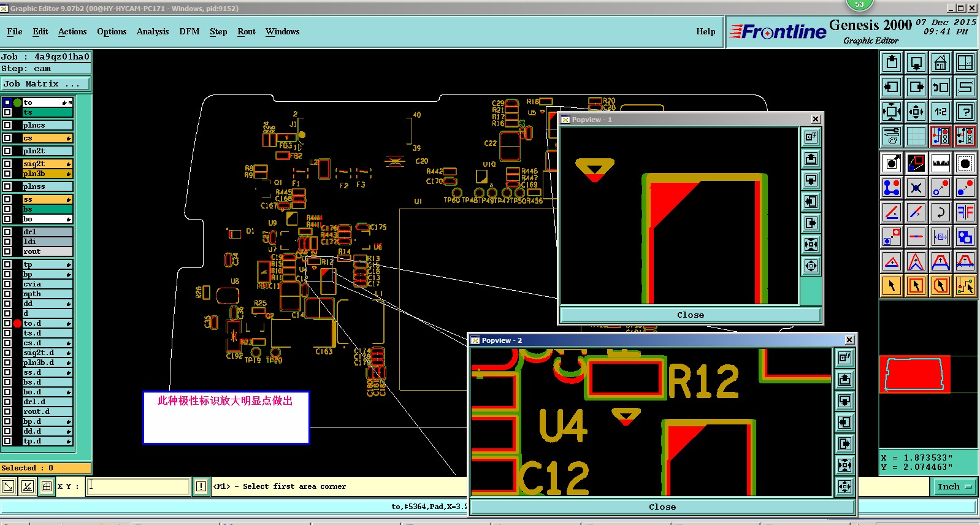Open the Help menu
980x525 pixels.
(706, 31)
